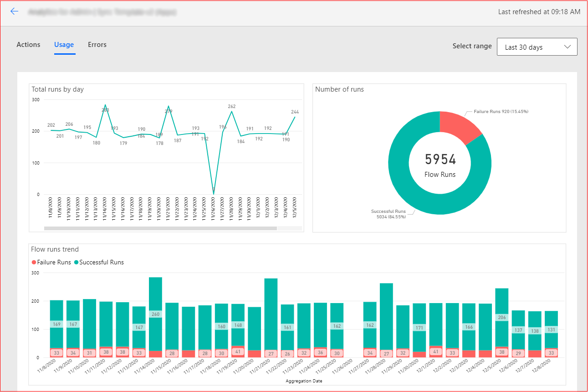588x392 pixels.
Task: Open the Select range dropdown showing Last 30 days
Action: pyautogui.click(x=537, y=47)
